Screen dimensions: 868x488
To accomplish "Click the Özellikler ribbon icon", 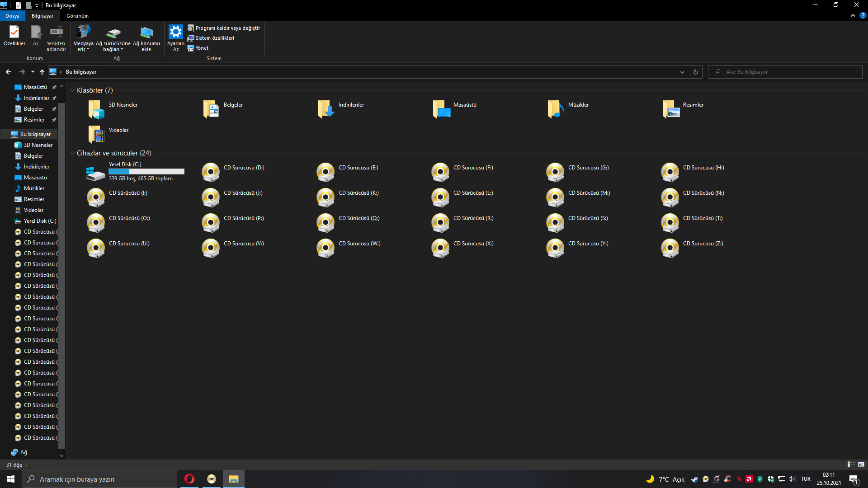I will [x=14, y=33].
